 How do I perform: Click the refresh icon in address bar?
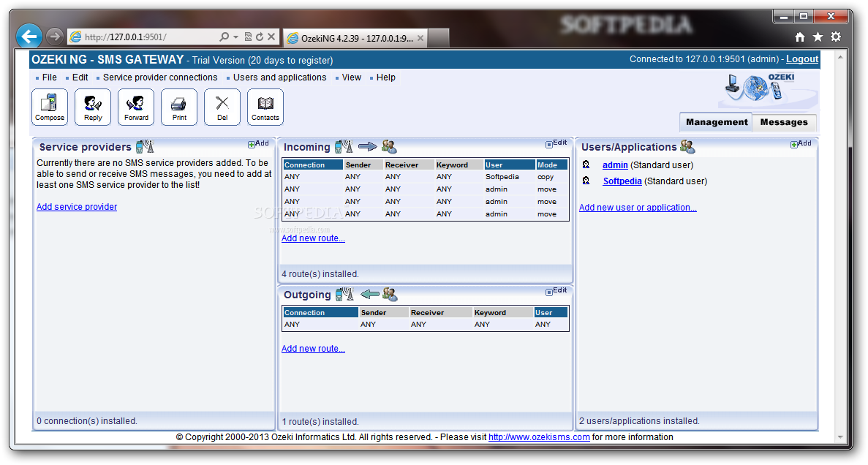click(260, 37)
